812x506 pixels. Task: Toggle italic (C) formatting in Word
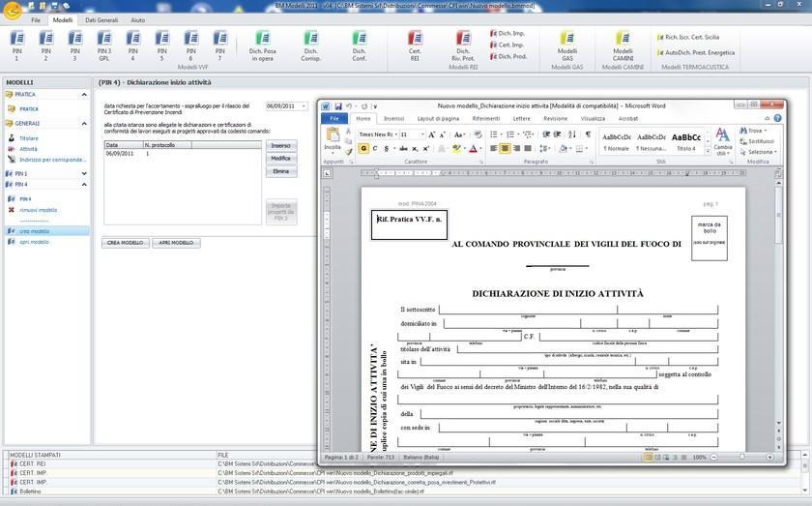click(x=374, y=149)
